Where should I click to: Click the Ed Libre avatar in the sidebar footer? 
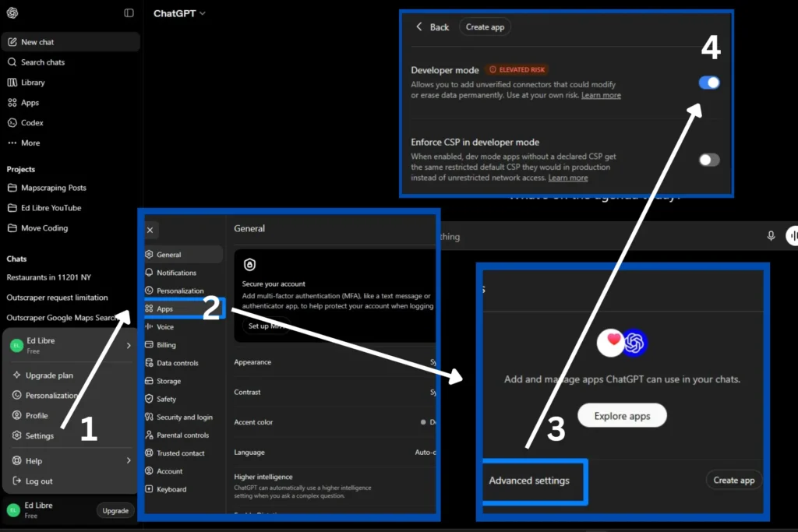pos(14,509)
